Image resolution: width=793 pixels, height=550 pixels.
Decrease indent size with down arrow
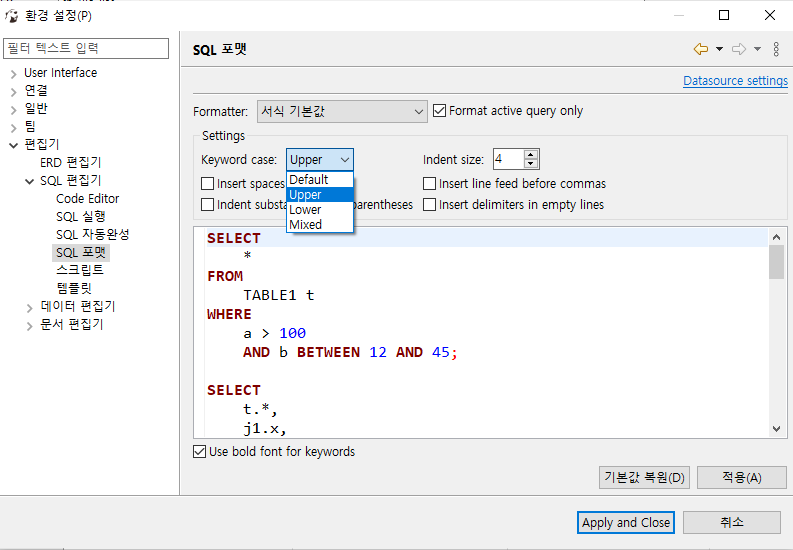coord(531,164)
